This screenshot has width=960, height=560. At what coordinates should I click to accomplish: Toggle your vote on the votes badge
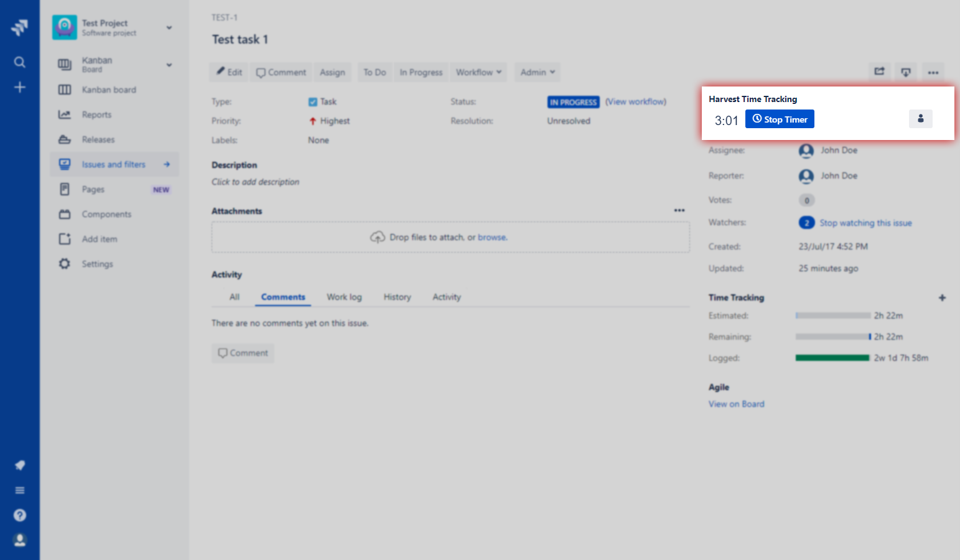point(806,200)
